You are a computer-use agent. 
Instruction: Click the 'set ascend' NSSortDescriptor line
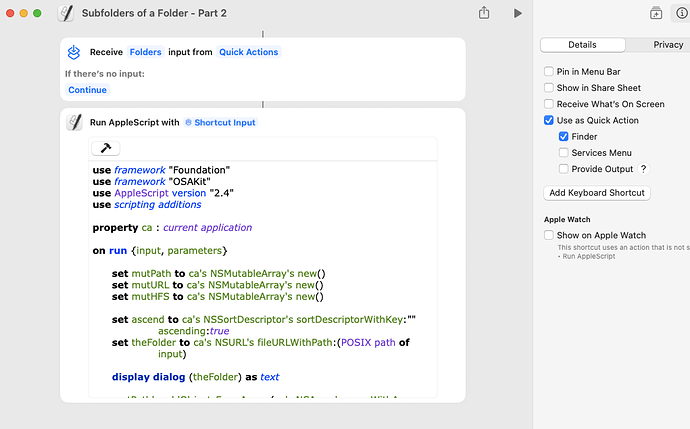pyautogui.click(x=264, y=325)
